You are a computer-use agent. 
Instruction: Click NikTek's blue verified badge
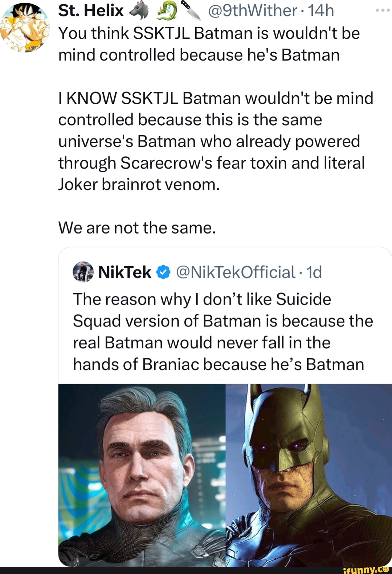[x=164, y=272]
